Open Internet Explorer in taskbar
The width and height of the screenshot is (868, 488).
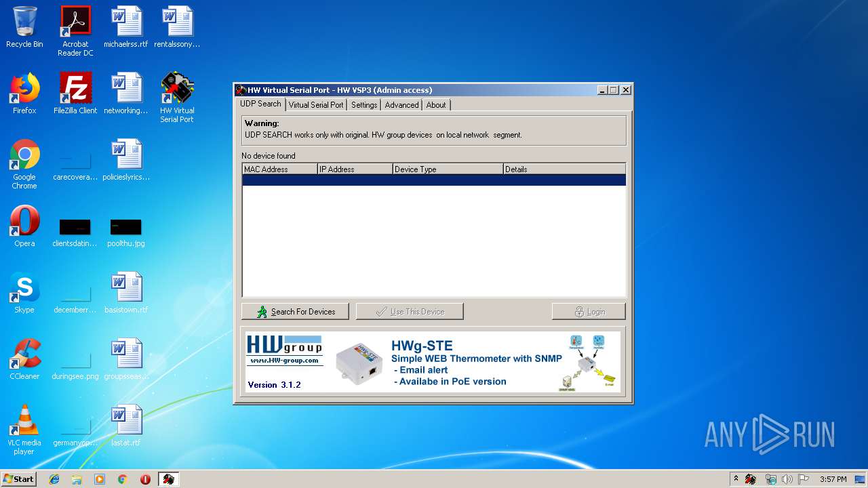point(54,479)
